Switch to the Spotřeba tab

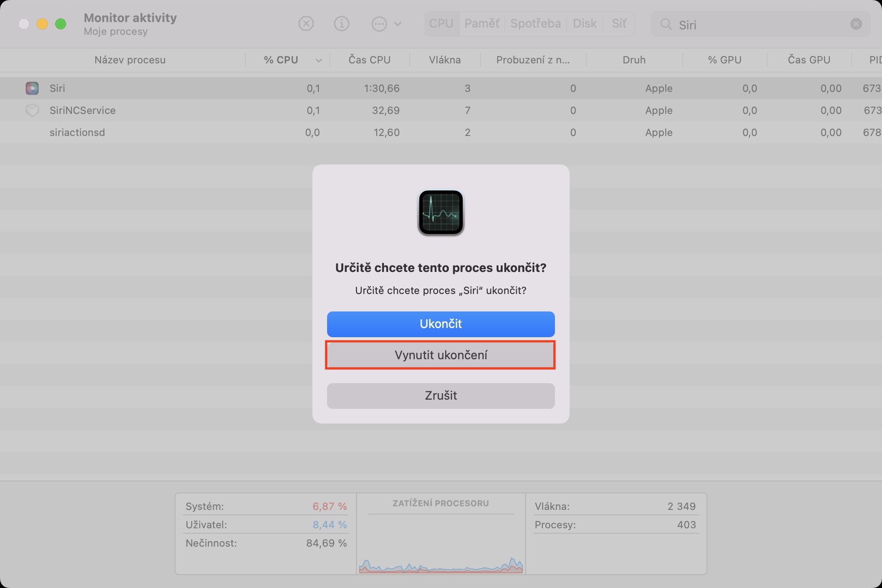point(535,23)
